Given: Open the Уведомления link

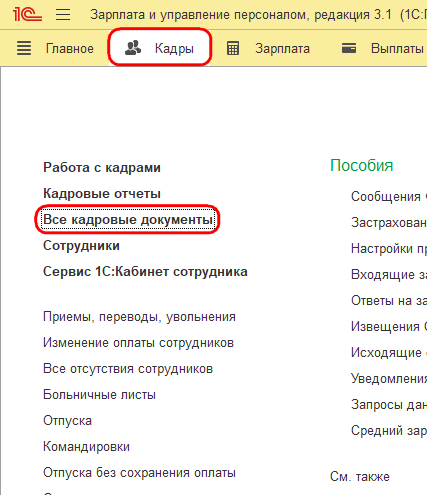Looking at the screenshot, I should click(389, 379).
